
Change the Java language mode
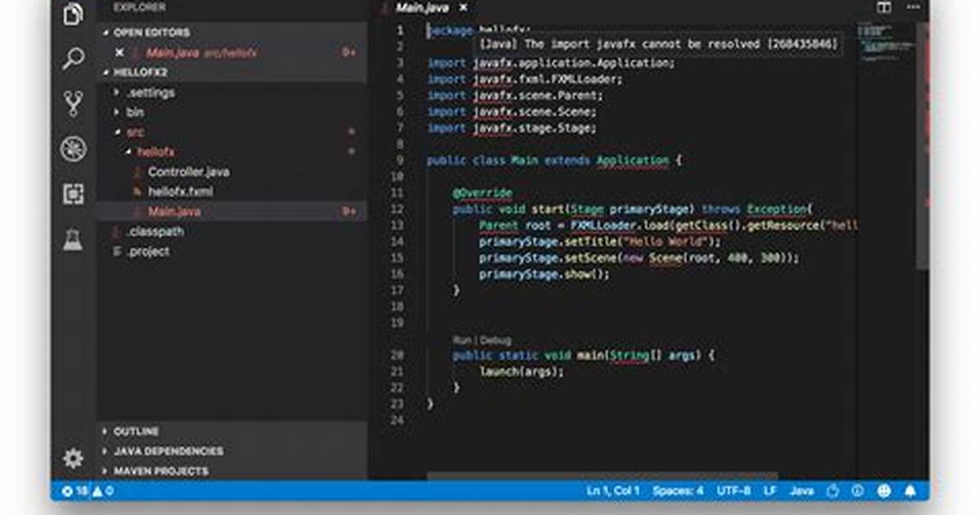(x=801, y=491)
